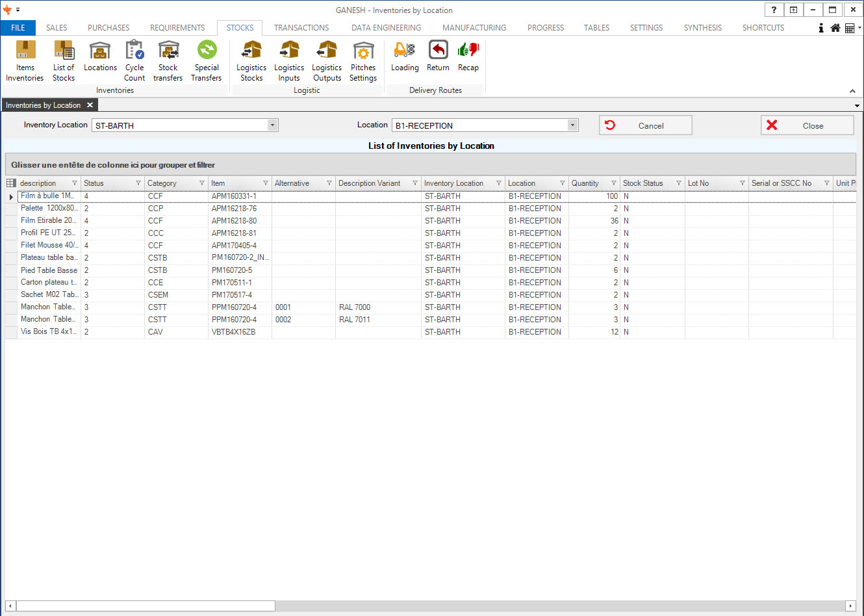Open Stock transfers
Viewport: 864px width, 616px height.
168,60
